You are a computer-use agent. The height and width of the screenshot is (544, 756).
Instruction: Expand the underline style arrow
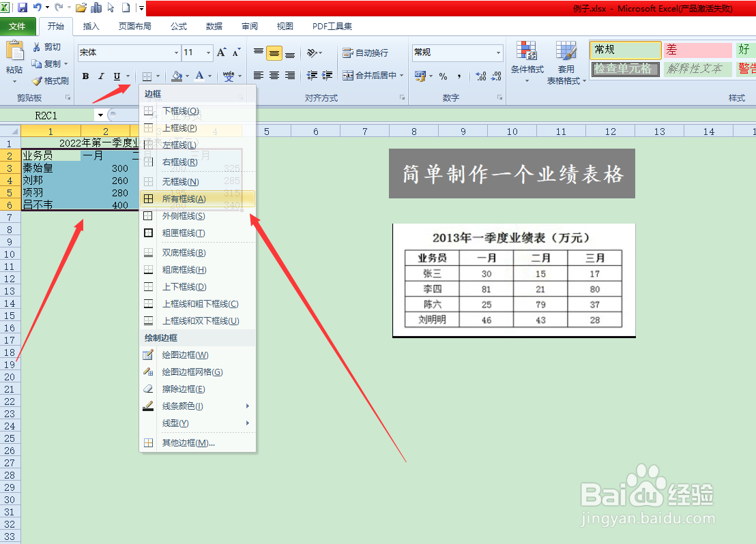[128, 76]
